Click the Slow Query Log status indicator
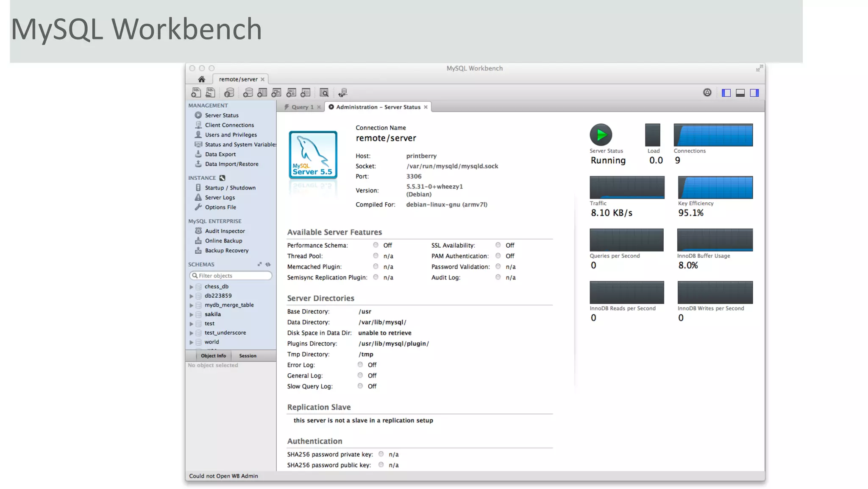 (x=360, y=386)
